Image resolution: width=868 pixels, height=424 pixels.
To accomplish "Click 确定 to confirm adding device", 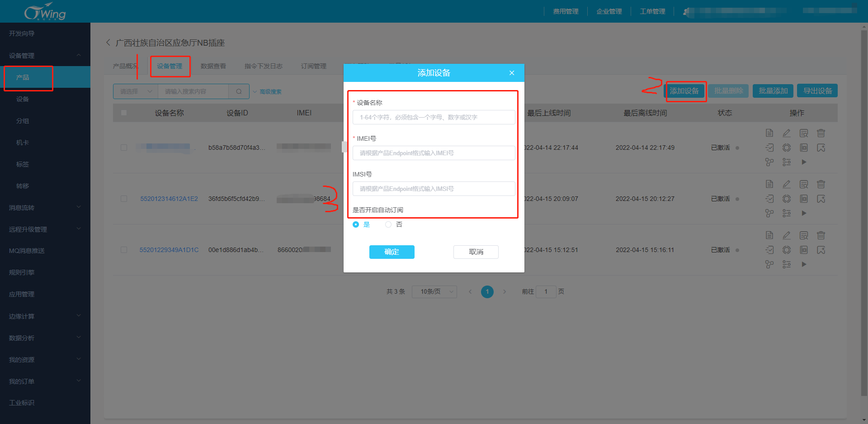I will click(392, 252).
